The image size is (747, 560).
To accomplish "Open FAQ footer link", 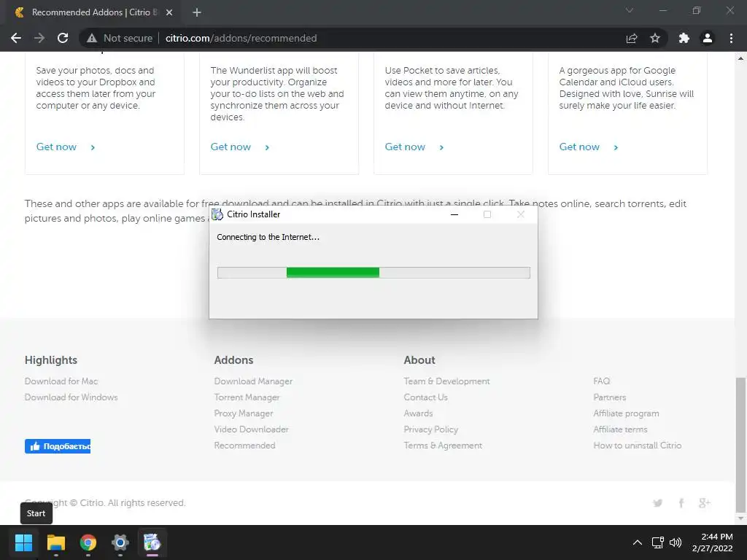I will click(601, 381).
